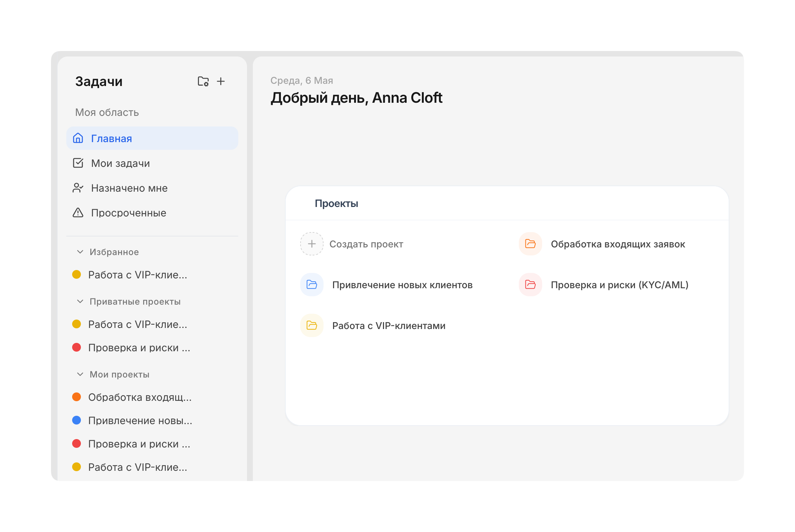795x532 pixels.
Task: Click the Создать проект label
Action: 366,244
